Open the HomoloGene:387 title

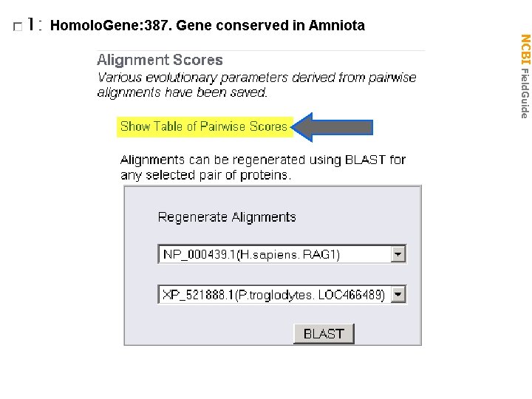click(x=110, y=26)
